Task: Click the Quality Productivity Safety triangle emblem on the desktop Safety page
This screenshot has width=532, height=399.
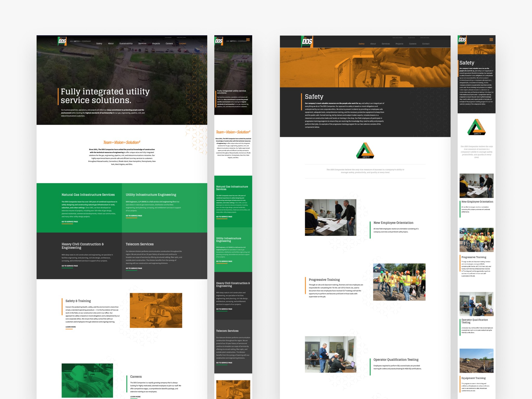Action: (365, 150)
